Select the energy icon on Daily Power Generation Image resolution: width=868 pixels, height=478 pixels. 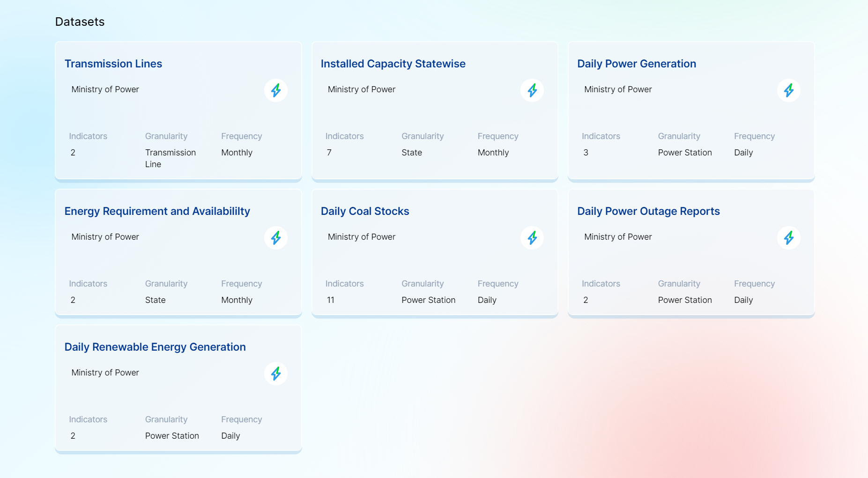pyautogui.click(x=788, y=90)
